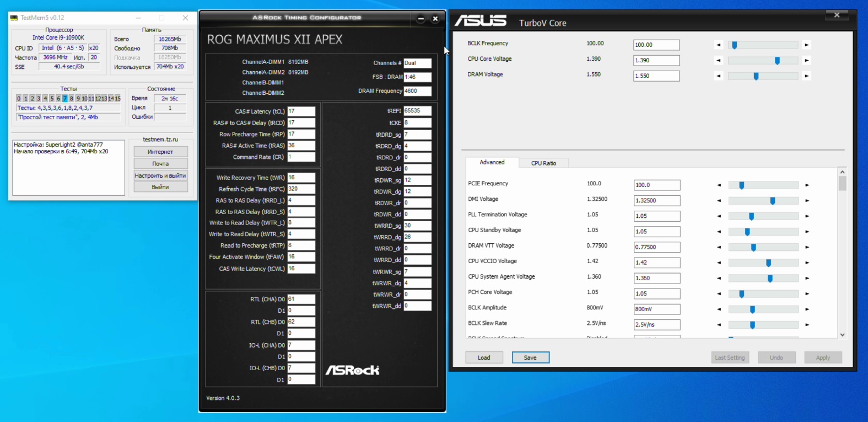Lower CPU VCCIO Voltage with left arrow
Screen dimensions: 868x422
pos(719,263)
